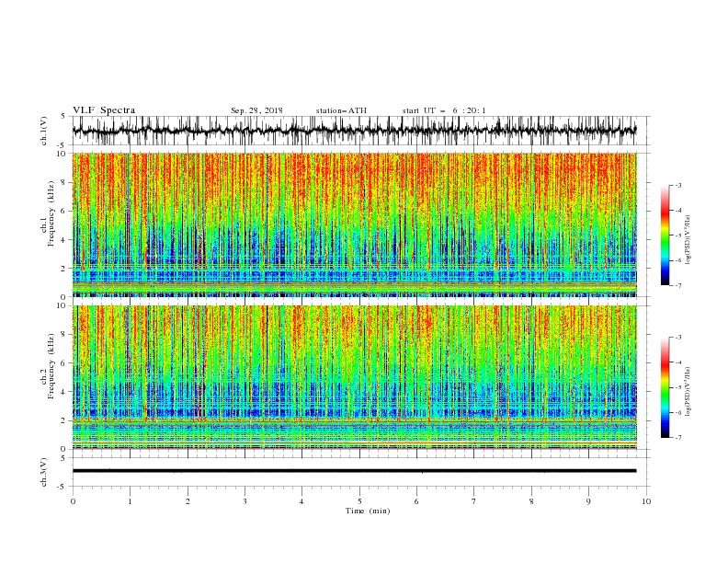
Task: Click the "Time (min)" axis label
Action: pos(368,511)
